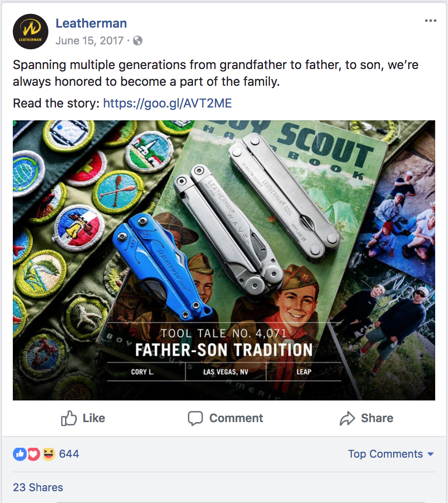Click the thumbs-up Like icon
Image resolution: width=448 pixels, height=503 pixels.
click(69, 418)
